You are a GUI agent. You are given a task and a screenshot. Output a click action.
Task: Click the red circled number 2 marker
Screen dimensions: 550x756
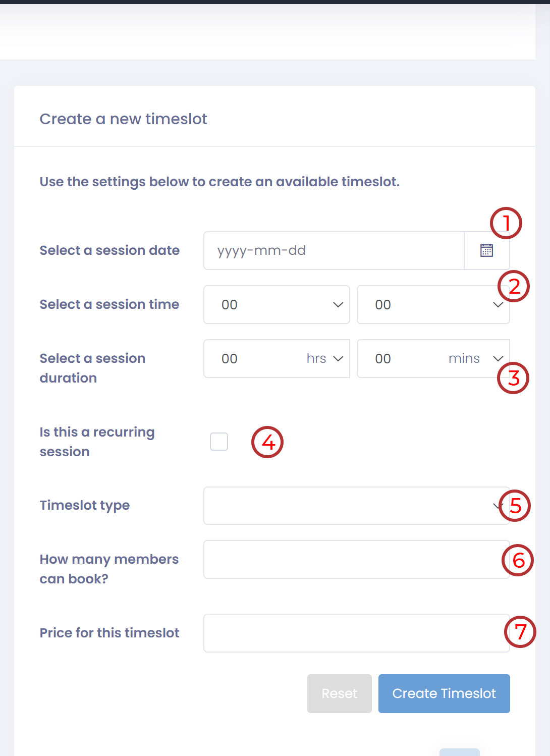point(513,287)
